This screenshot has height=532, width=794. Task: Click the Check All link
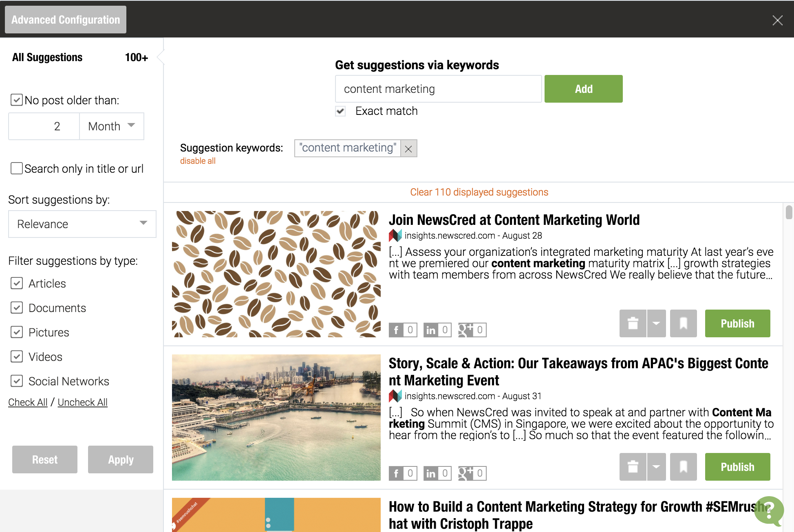(28, 402)
